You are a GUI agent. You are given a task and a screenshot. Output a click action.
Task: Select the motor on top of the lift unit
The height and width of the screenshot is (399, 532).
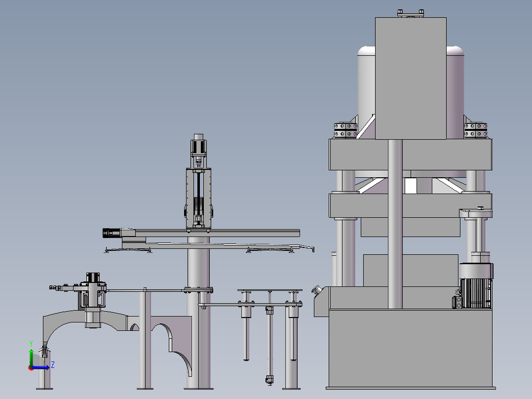[x=198, y=145]
